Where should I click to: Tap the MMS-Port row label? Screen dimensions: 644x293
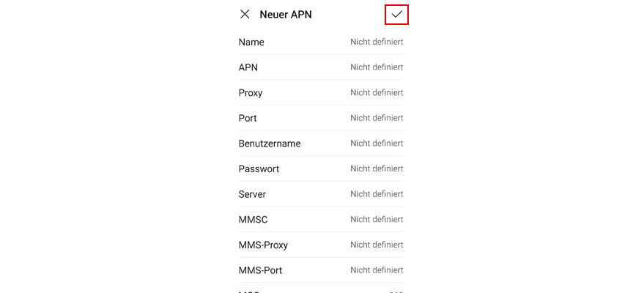coord(260,270)
